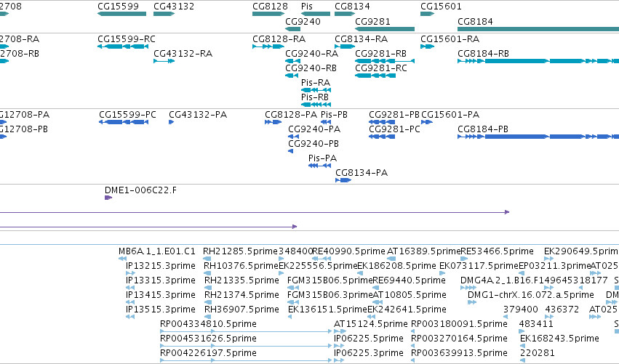Click the CG8128-RA transcript label
The height and width of the screenshot is (364, 619).
(x=279, y=39)
